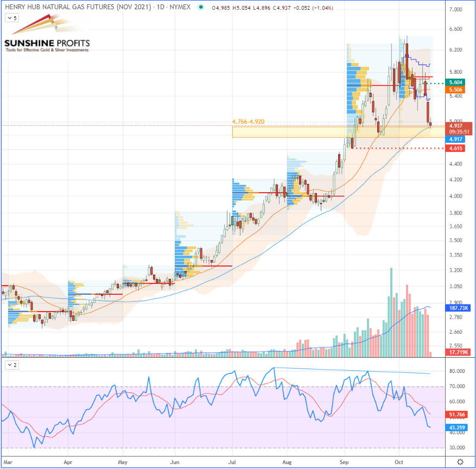Click the 6.600 price scale value
Image resolution: width=476 pixels, height=469 pixels.
pyautogui.click(x=456, y=29)
